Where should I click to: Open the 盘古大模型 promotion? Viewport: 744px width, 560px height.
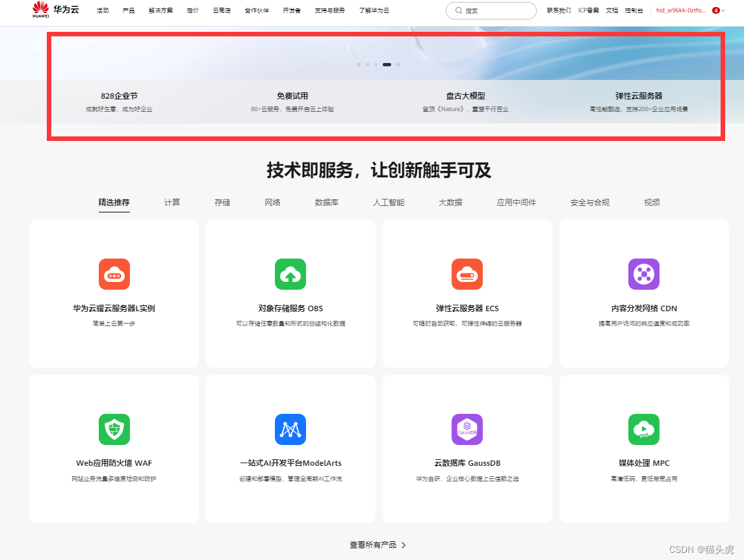465,101
